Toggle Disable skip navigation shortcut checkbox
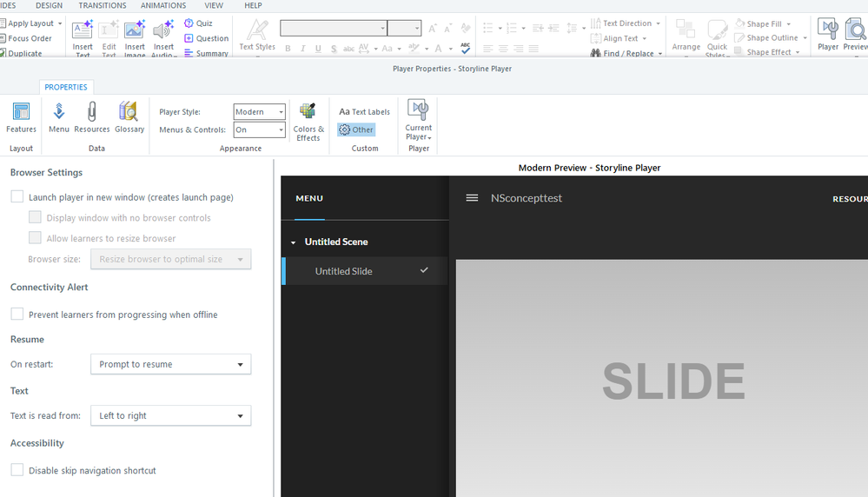 click(x=17, y=470)
